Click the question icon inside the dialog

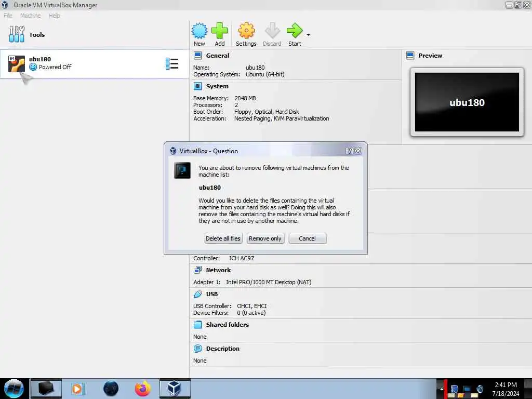[182, 170]
